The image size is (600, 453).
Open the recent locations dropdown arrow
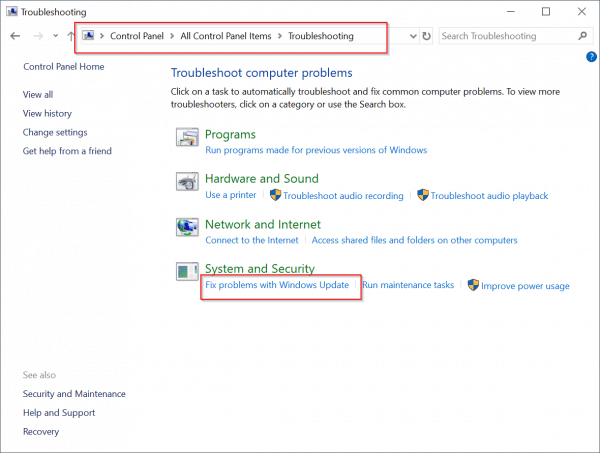53,36
